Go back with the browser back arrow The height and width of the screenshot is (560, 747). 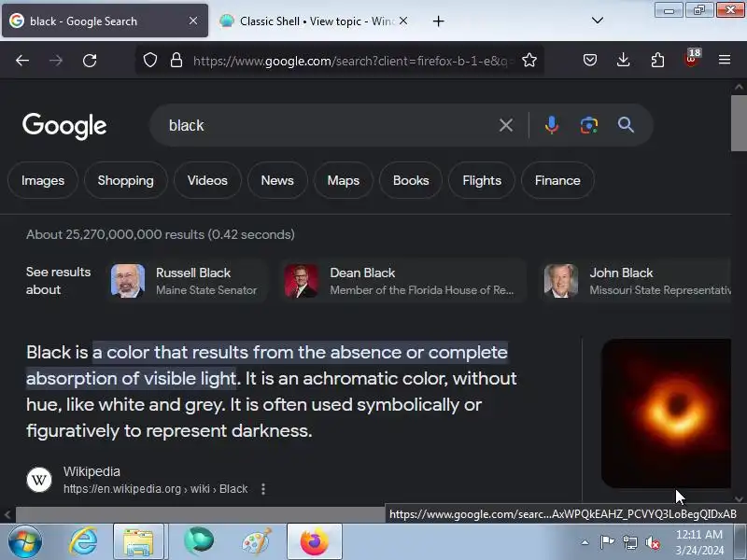click(x=22, y=61)
